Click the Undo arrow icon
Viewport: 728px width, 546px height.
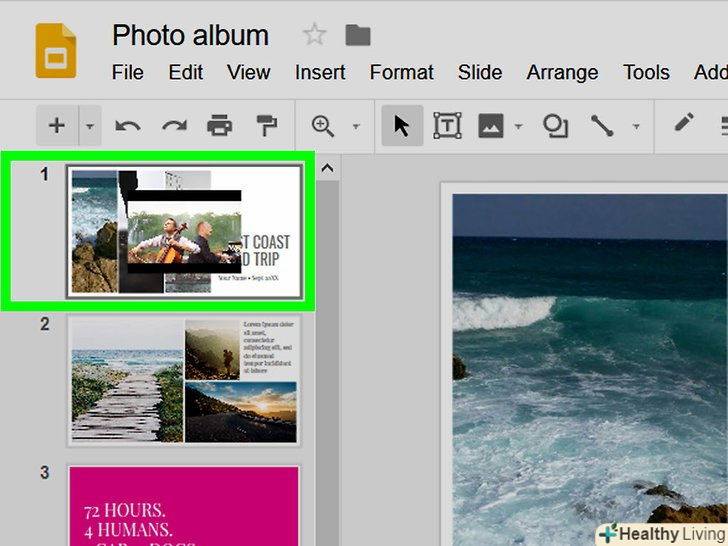(x=127, y=126)
